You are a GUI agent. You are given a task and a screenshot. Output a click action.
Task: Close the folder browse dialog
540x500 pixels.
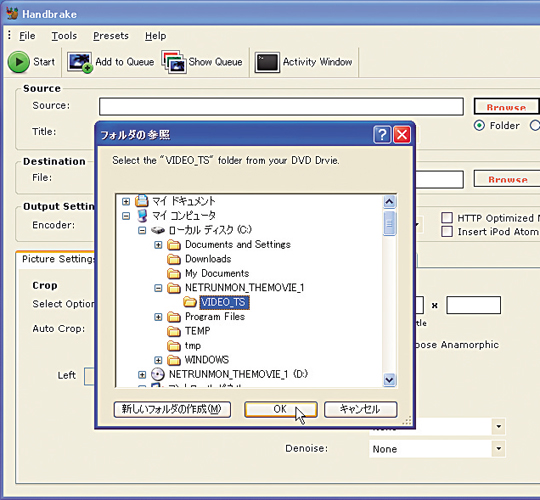tap(402, 135)
